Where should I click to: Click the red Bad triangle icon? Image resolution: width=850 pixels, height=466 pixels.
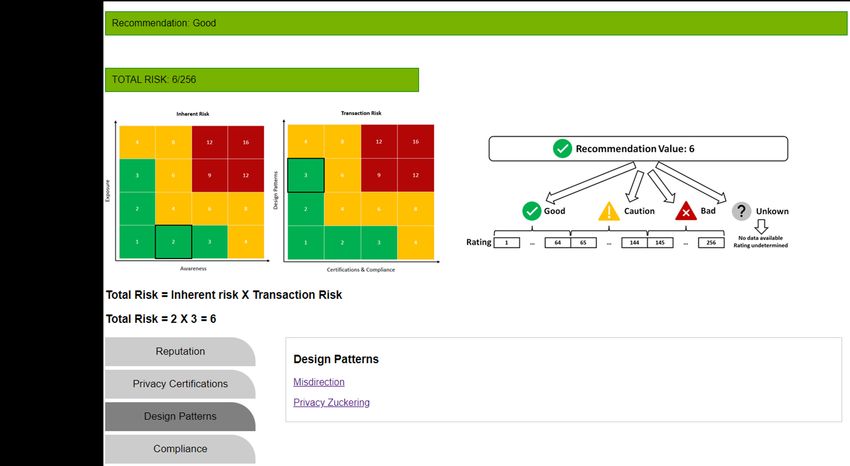pos(686,211)
